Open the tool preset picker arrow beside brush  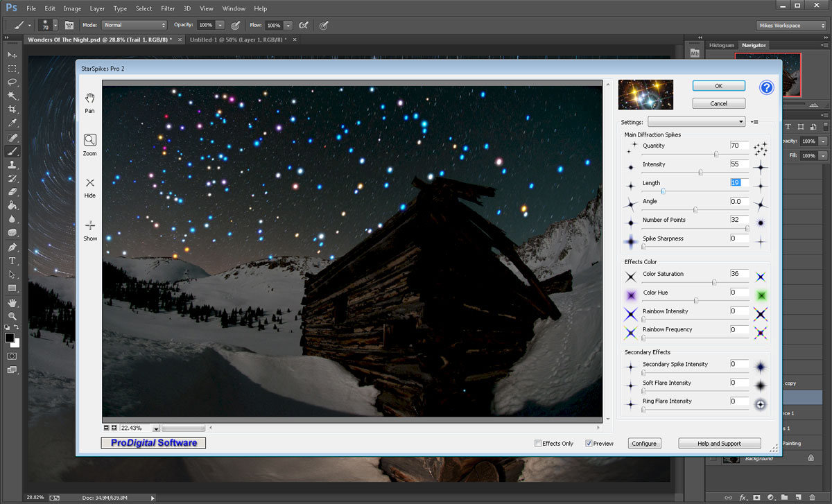(29, 25)
